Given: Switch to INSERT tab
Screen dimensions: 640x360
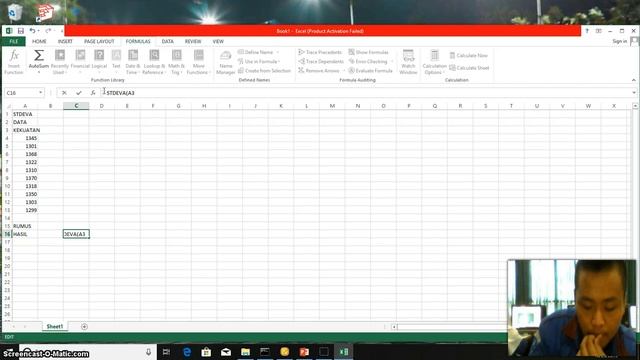Looking at the screenshot, I should click(x=65, y=42).
